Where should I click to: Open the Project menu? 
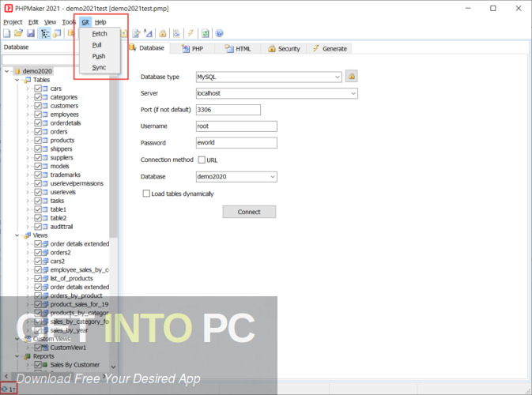pyautogui.click(x=13, y=22)
